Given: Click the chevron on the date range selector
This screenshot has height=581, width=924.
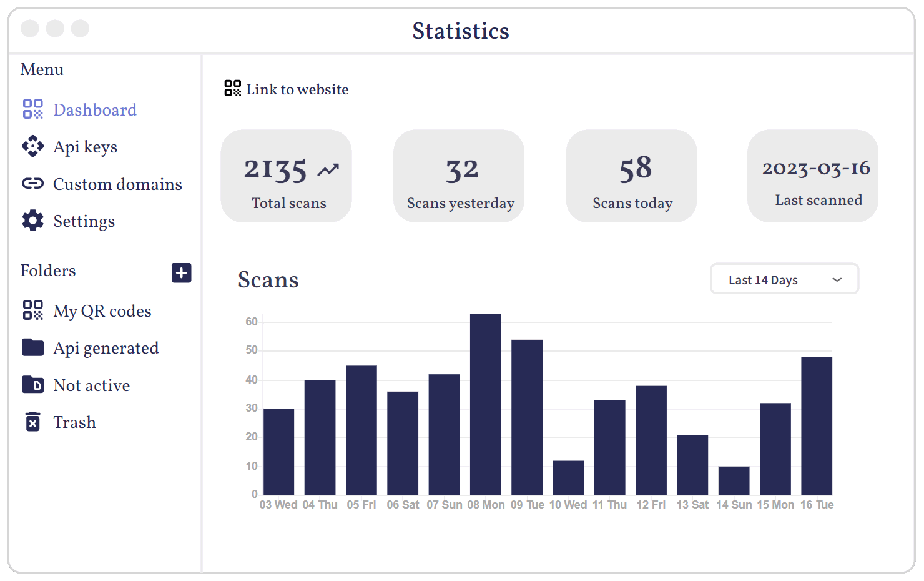Looking at the screenshot, I should [x=837, y=279].
